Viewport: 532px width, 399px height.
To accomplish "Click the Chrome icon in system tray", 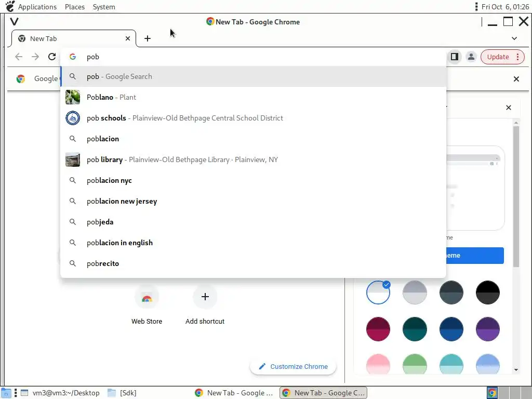I will coord(492,393).
